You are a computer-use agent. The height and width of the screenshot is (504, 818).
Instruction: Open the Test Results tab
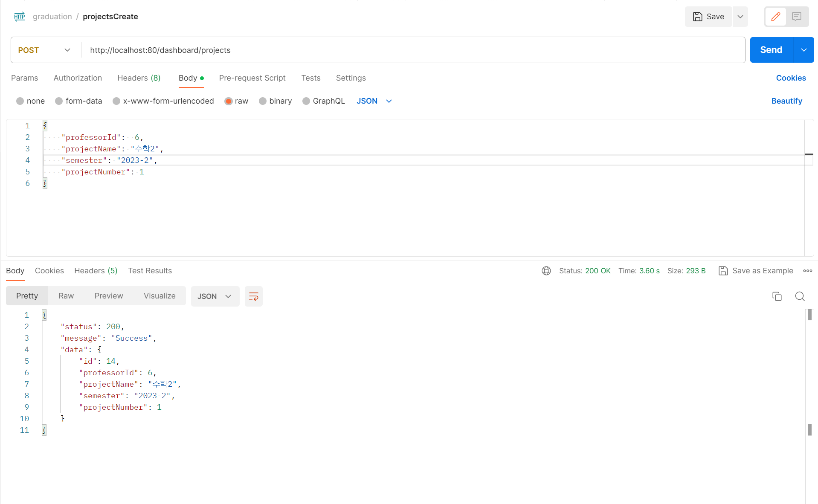pos(150,271)
